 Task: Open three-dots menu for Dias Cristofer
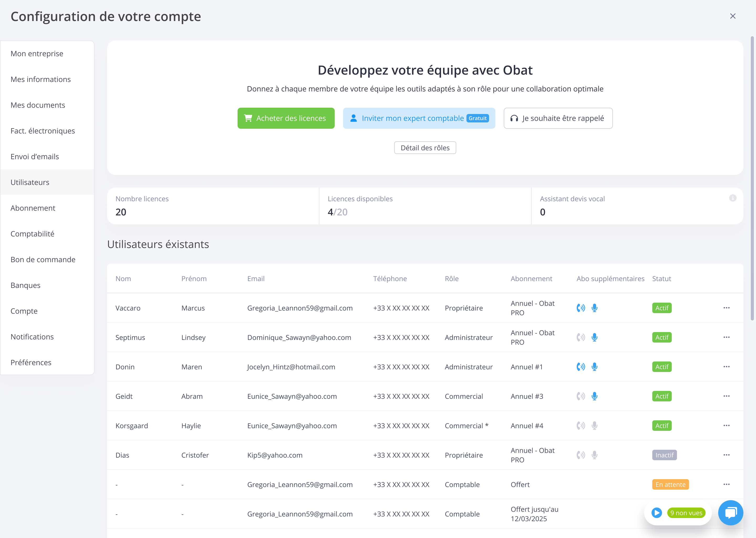coord(727,455)
